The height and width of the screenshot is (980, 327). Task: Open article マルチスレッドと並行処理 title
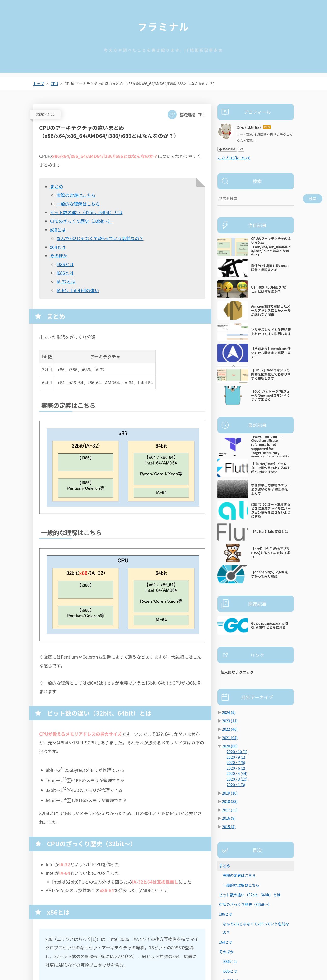point(271,332)
